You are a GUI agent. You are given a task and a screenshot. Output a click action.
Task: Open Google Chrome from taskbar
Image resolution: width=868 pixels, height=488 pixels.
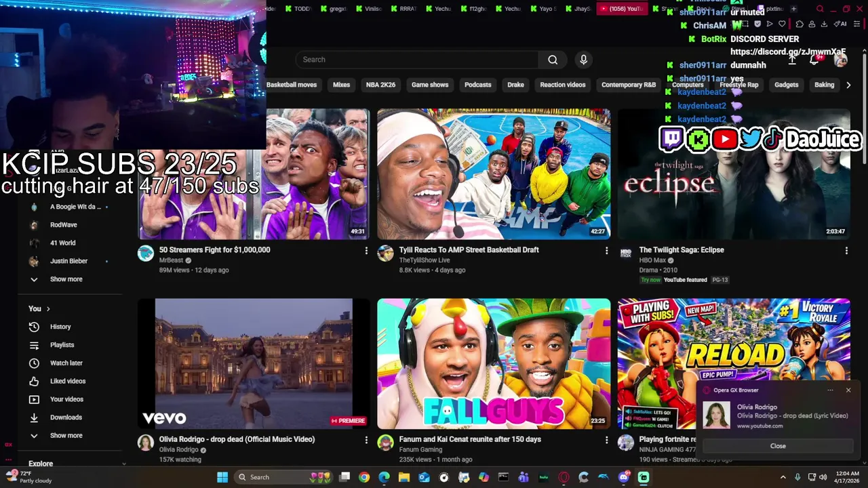coord(364,477)
